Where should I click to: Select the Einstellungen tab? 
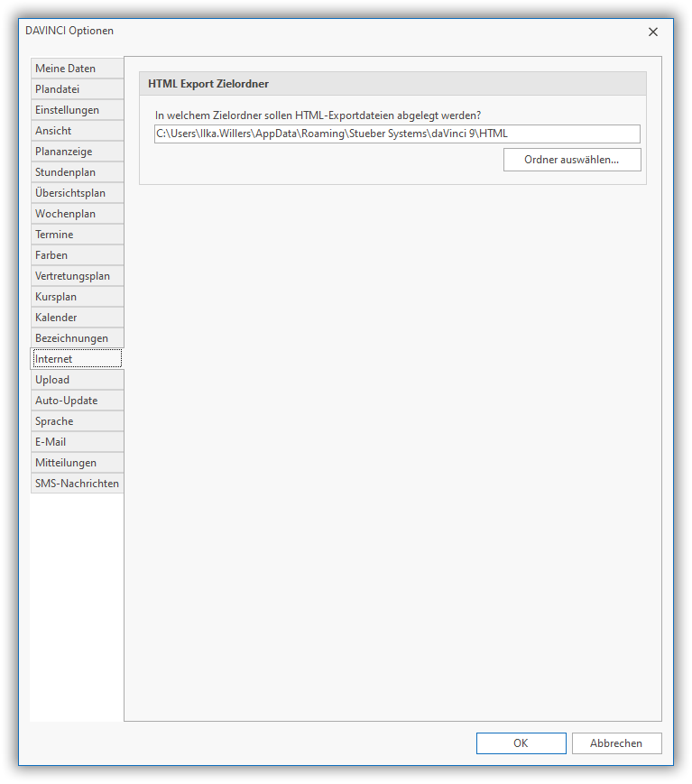pyautogui.click(x=77, y=110)
